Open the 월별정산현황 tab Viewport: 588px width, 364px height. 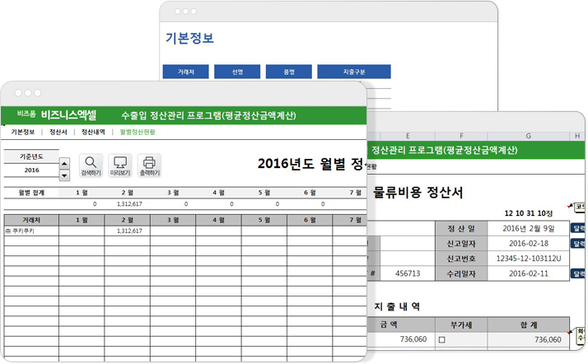(x=138, y=132)
